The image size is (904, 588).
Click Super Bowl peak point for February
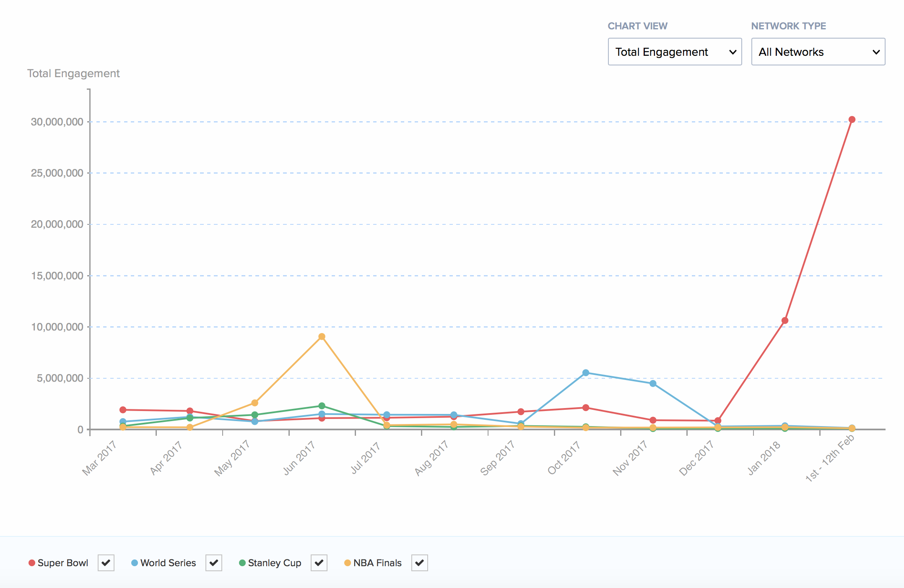pyautogui.click(x=852, y=120)
